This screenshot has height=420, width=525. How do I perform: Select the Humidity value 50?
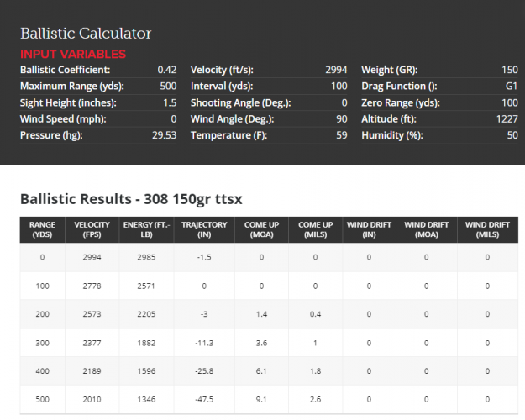click(511, 135)
